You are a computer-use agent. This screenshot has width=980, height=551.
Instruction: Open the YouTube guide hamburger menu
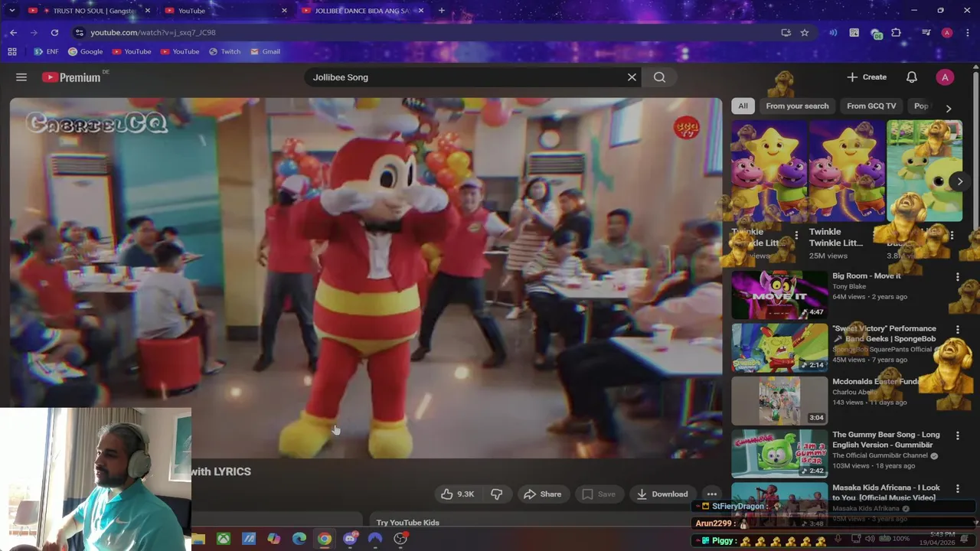point(21,77)
